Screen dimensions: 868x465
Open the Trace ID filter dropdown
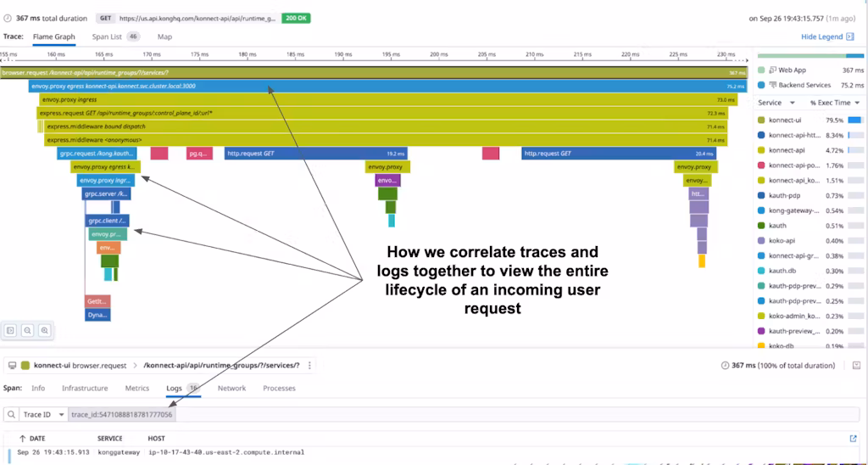click(x=42, y=415)
